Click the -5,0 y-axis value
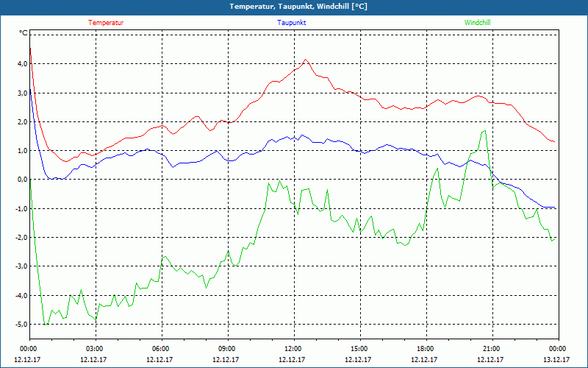The image size is (588, 368). tap(21, 324)
